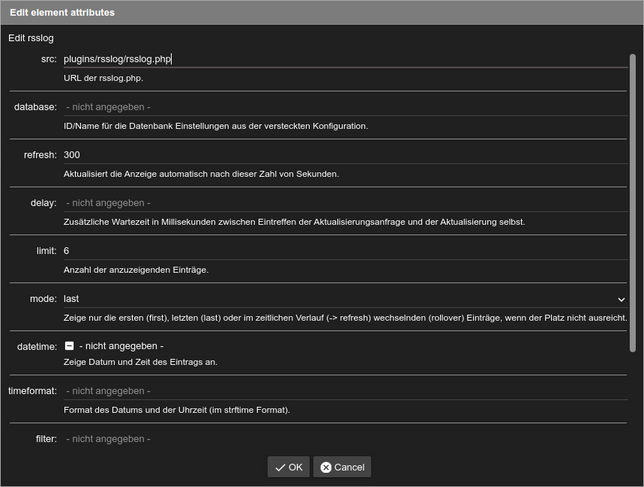Click the 'Anzahl der anzuzeigenden Einträge.' description

(x=136, y=270)
